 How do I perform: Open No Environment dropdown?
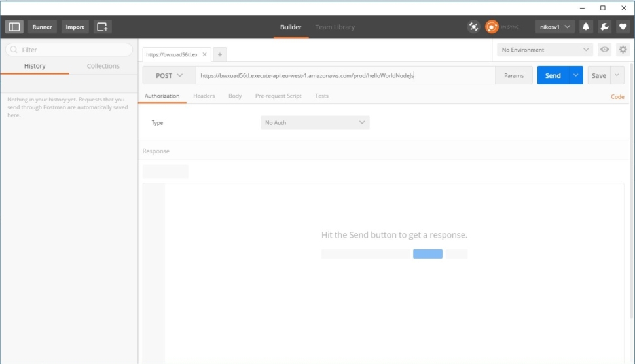click(545, 49)
